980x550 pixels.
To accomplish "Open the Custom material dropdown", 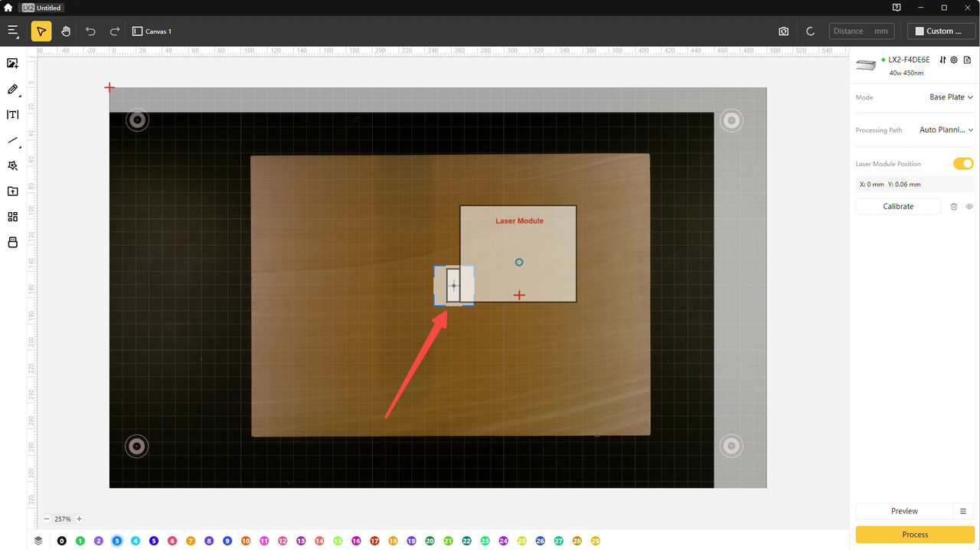I will (939, 31).
